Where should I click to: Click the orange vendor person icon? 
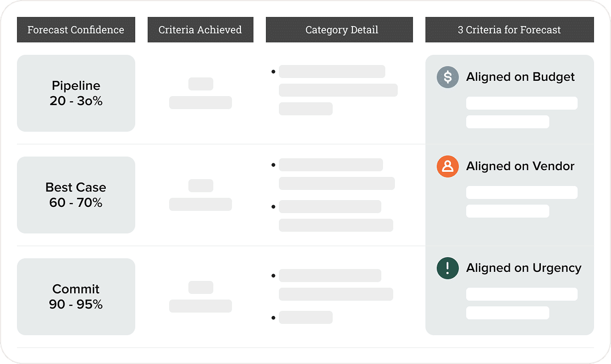tap(448, 166)
